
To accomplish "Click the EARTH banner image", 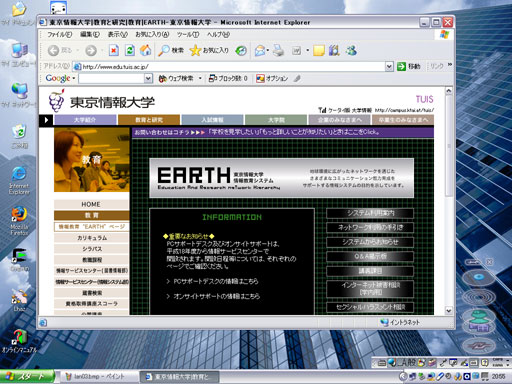I will click(x=282, y=178).
